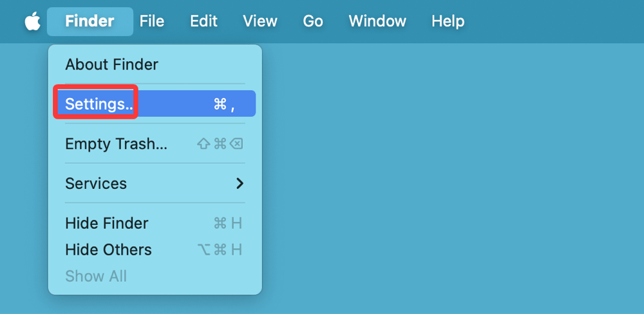Choose Hide Others
Viewport: 644px width, 314px height.
155,250
